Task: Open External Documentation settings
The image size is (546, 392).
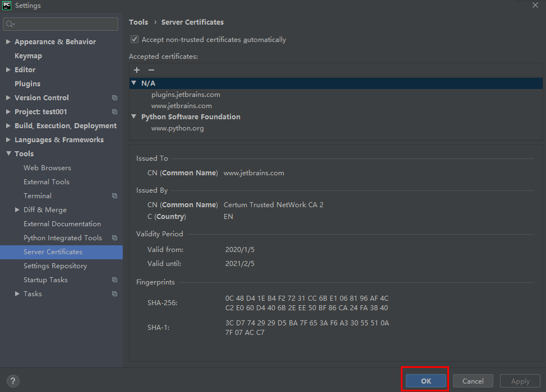Action: point(62,224)
